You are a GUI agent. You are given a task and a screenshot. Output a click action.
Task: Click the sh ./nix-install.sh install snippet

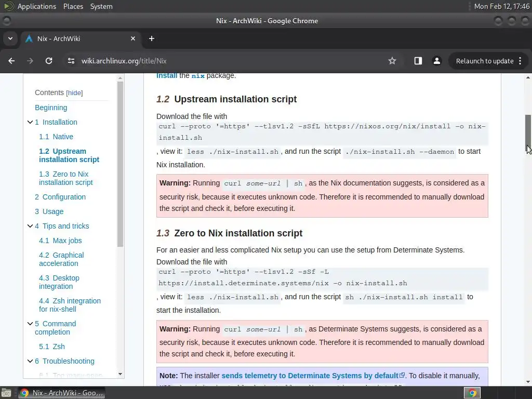point(404,297)
